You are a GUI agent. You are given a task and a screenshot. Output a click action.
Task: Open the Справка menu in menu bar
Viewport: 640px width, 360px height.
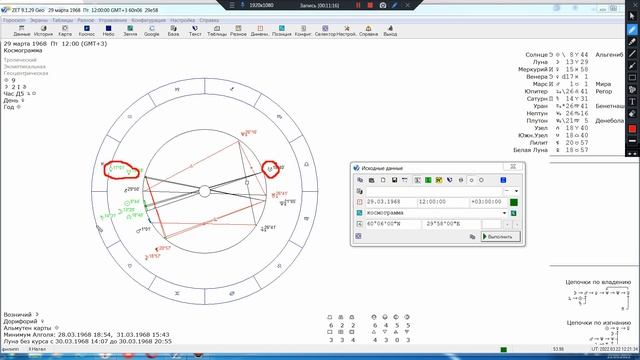click(209, 20)
